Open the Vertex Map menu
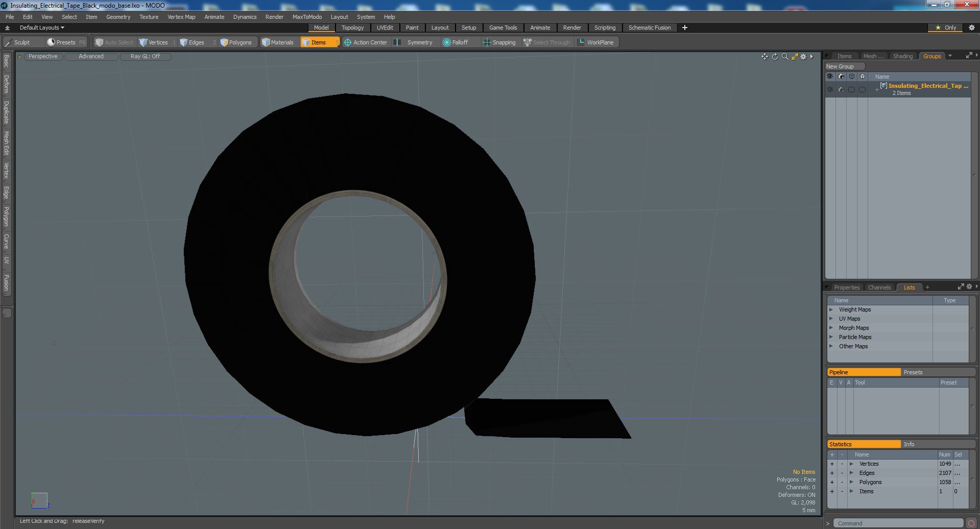This screenshot has width=980, height=529. (x=181, y=17)
